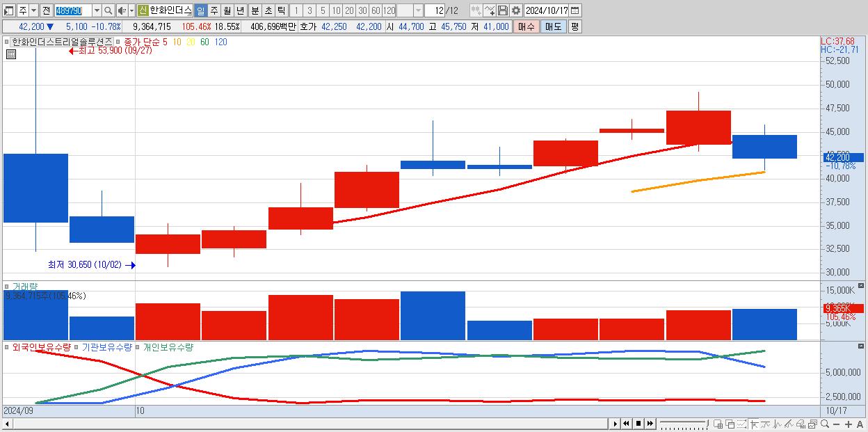Expand the stock code 489790 dropdown
Screen dimensions: 868x432
pyautogui.click(x=97, y=10)
